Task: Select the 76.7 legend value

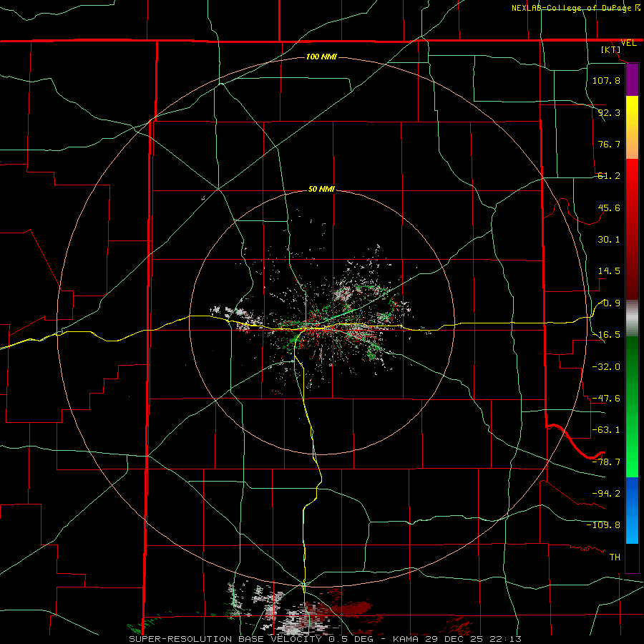Action: [609, 144]
